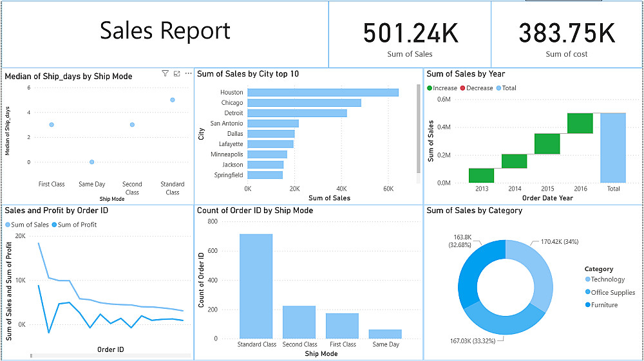Click 'Median of Ship_days by Ship Mode' title
The width and height of the screenshot is (644, 361).
pyautogui.click(x=69, y=77)
